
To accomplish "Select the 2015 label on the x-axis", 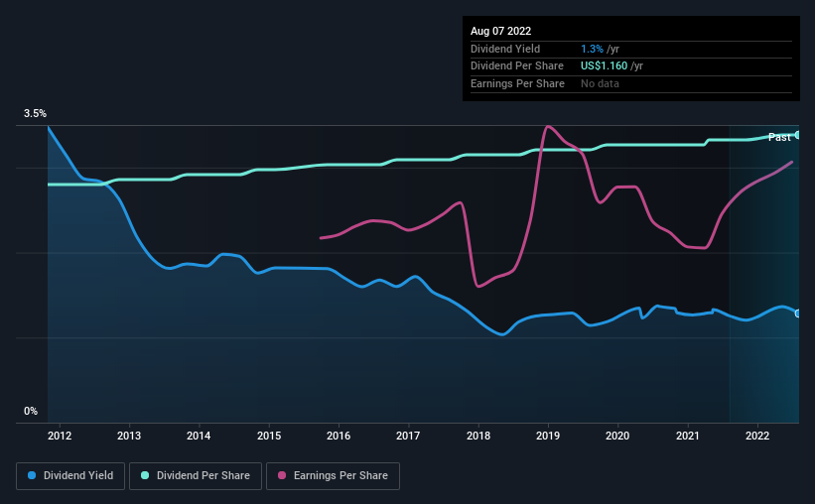I will coord(268,436).
